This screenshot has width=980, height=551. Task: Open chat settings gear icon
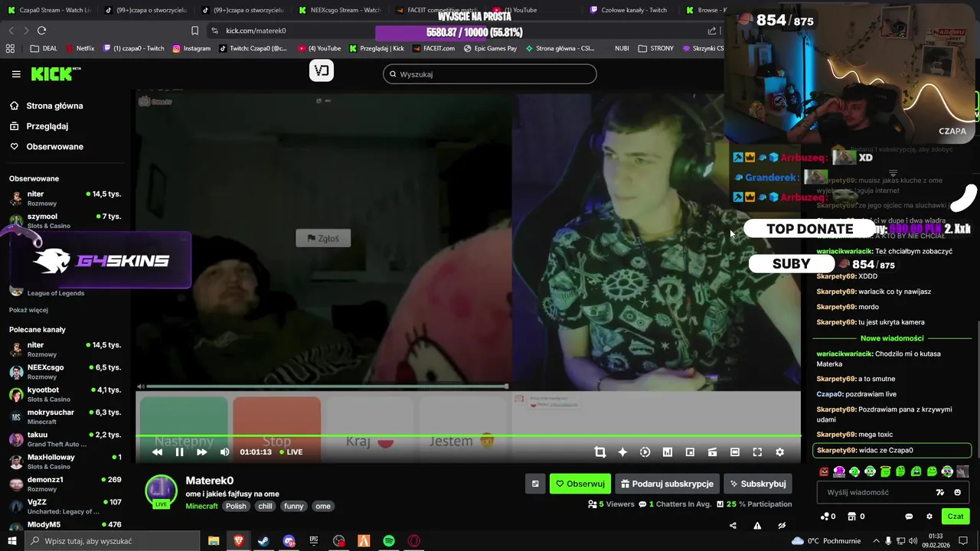point(929,517)
